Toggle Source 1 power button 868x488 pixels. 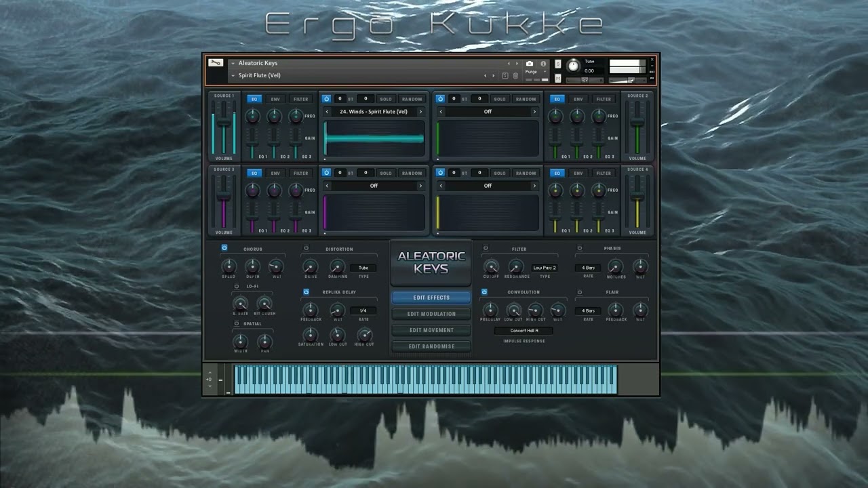326,99
